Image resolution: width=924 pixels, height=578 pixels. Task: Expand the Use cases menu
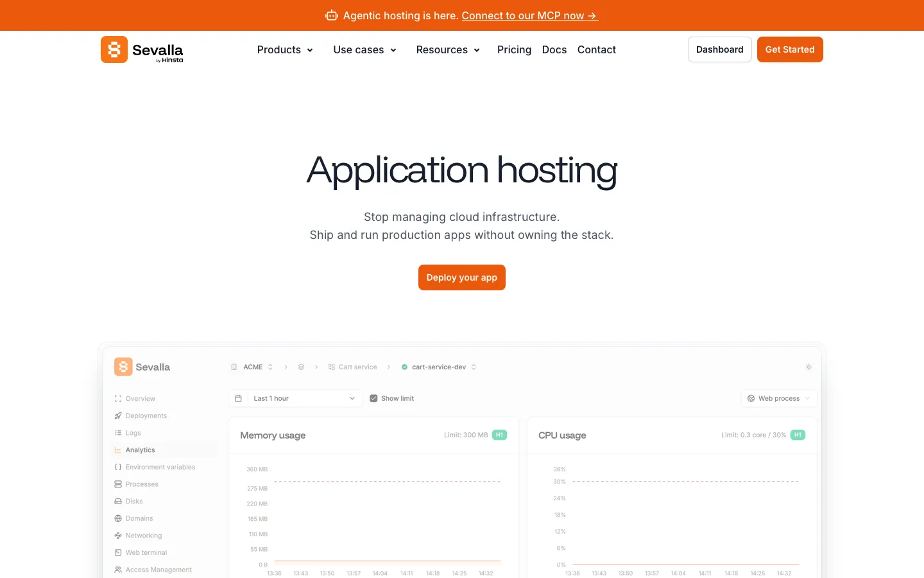coord(364,49)
